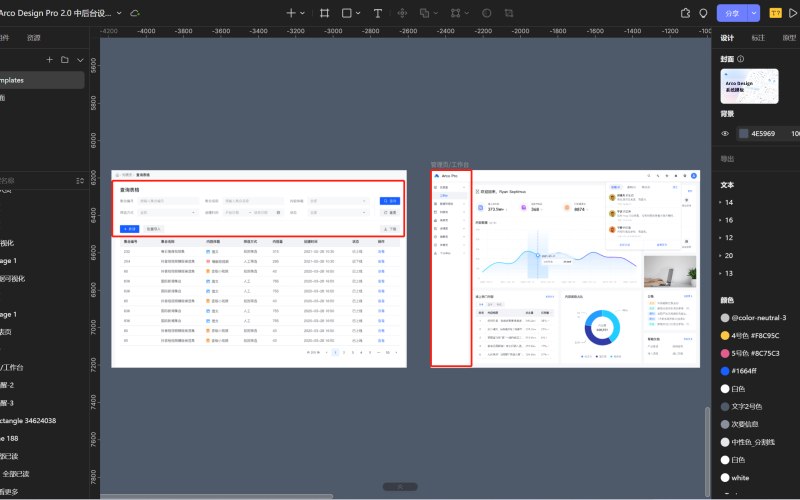800x500 pixels.
Task: Switch to the 设计 tab
Action: tap(727, 38)
